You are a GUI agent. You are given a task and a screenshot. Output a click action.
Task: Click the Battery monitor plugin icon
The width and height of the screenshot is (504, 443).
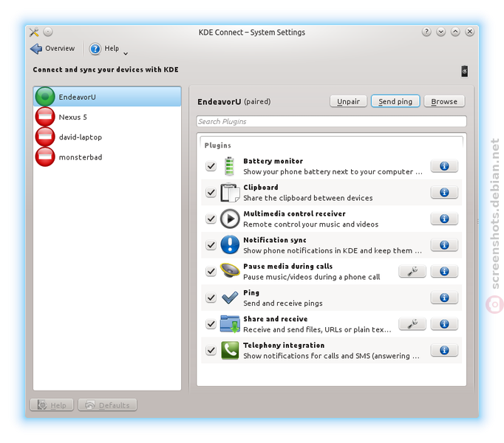tap(229, 166)
